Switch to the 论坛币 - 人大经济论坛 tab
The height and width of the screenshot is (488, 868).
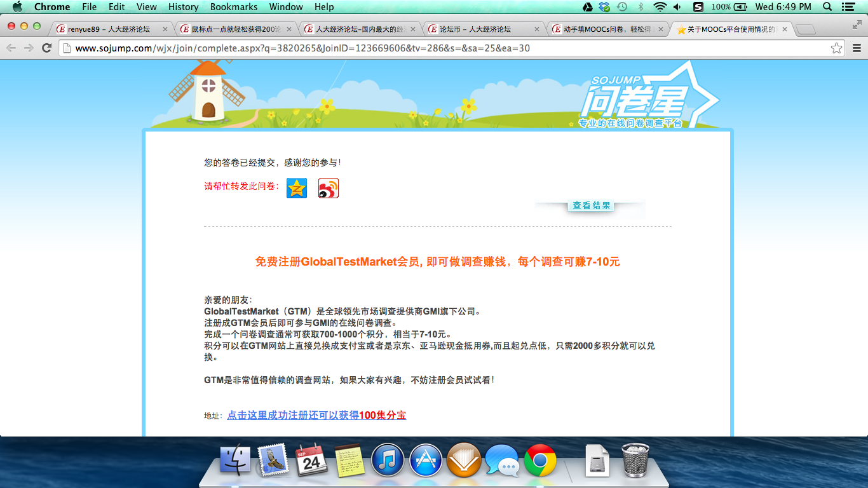(x=484, y=29)
